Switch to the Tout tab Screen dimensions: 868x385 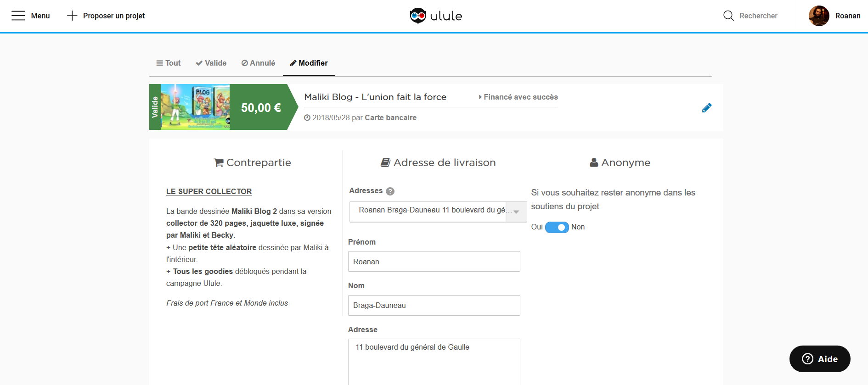click(x=169, y=63)
